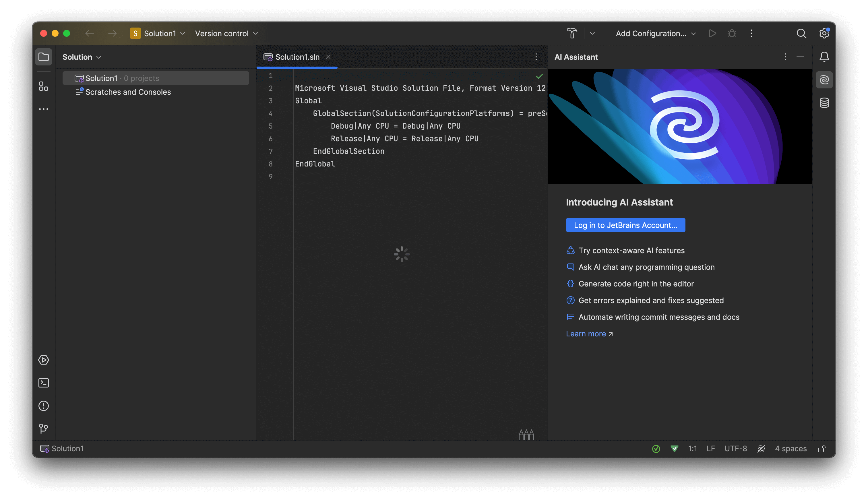Image resolution: width=868 pixels, height=500 pixels.
Task: Change line separator LF
Action: (710, 449)
